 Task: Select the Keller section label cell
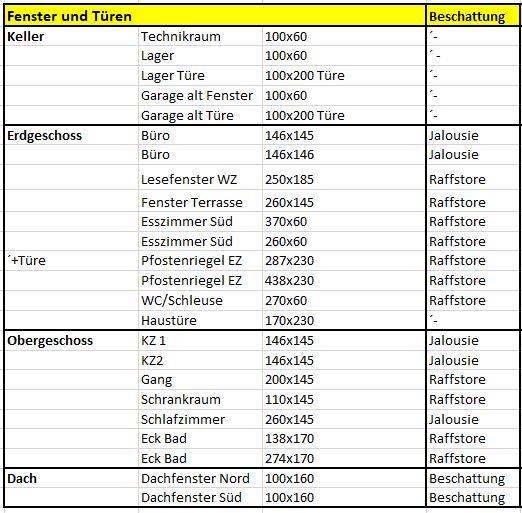[71, 36]
